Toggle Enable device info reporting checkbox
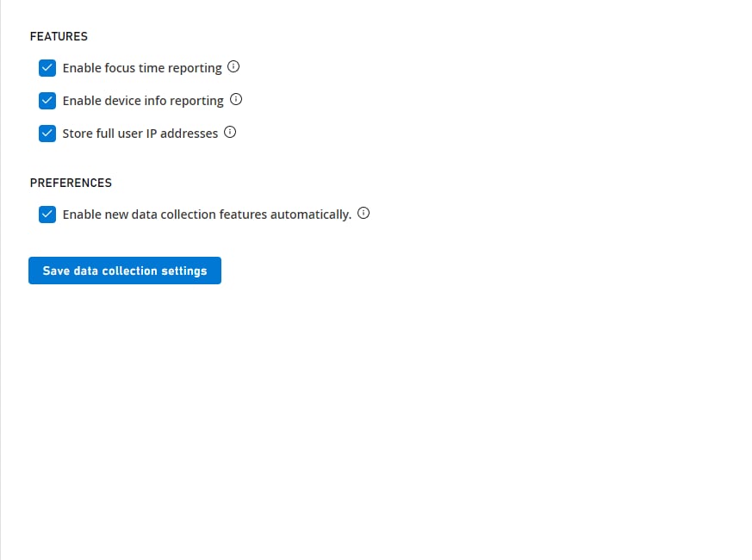 click(x=47, y=101)
